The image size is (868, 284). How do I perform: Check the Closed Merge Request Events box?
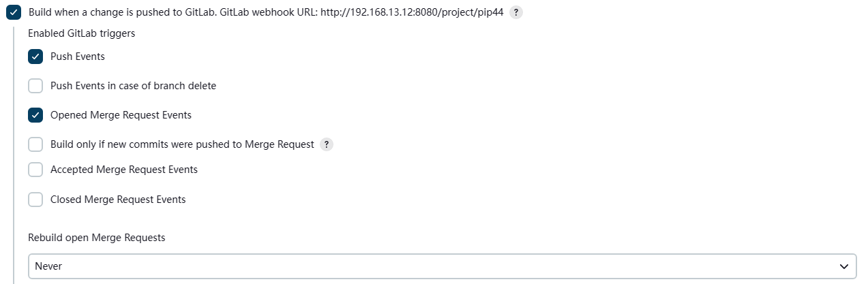pyautogui.click(x=35, y=200)
